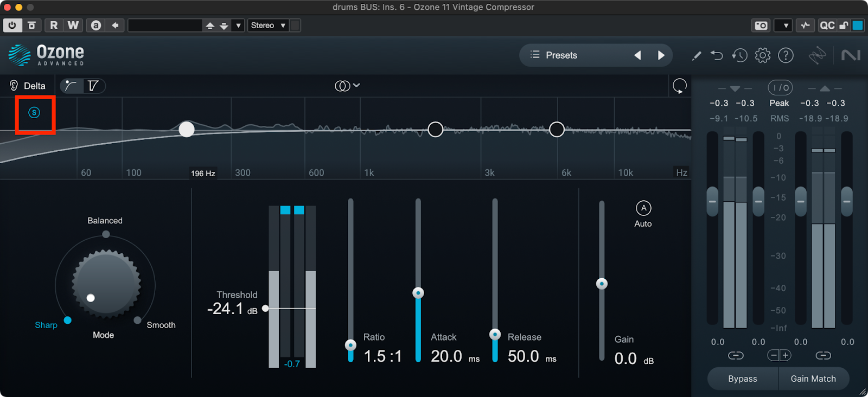Enable Auto gain compensation
The width and height of the screenshot is (868, 397).
643,208
